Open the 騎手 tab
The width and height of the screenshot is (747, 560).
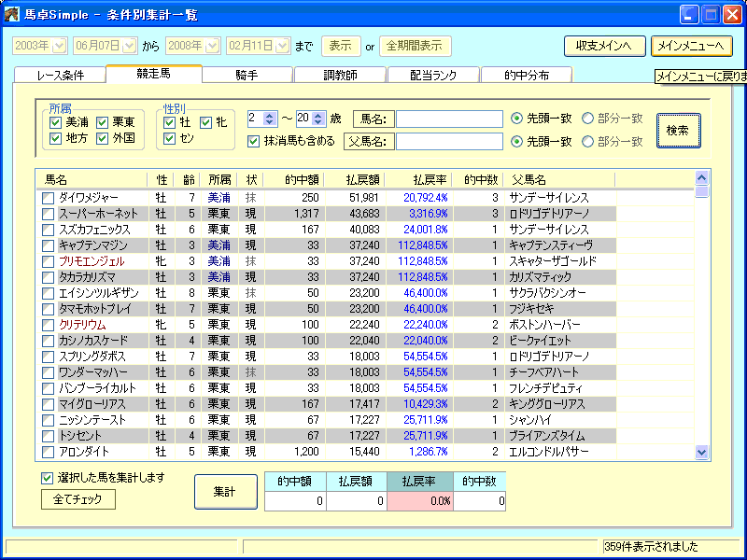[247, 76]
